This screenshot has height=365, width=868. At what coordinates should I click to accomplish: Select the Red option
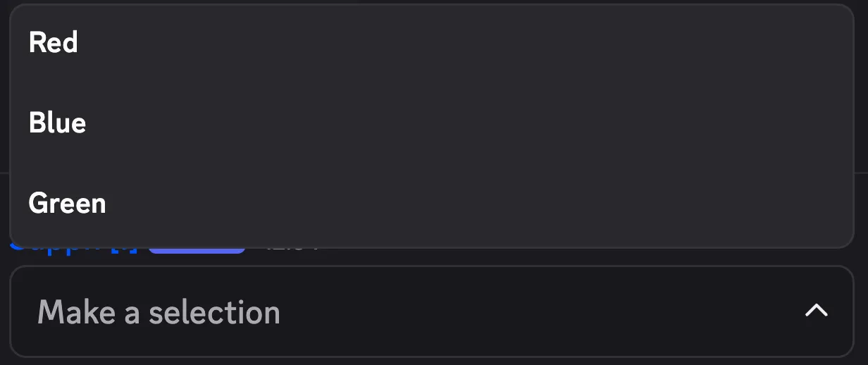(54, 43)
